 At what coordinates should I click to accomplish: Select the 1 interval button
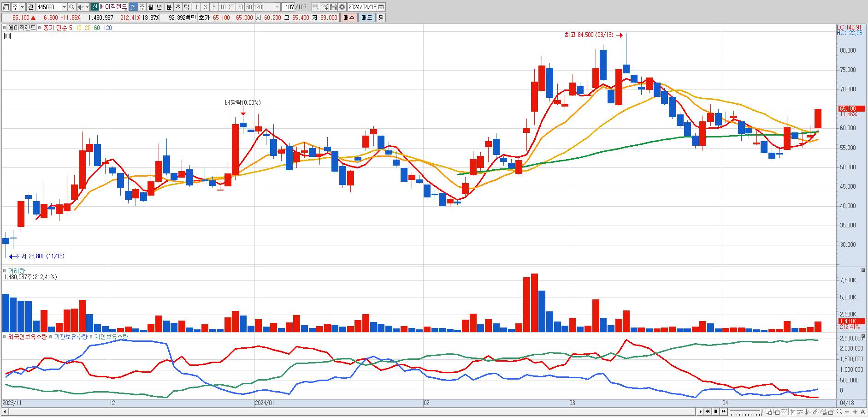coord(196,7)
